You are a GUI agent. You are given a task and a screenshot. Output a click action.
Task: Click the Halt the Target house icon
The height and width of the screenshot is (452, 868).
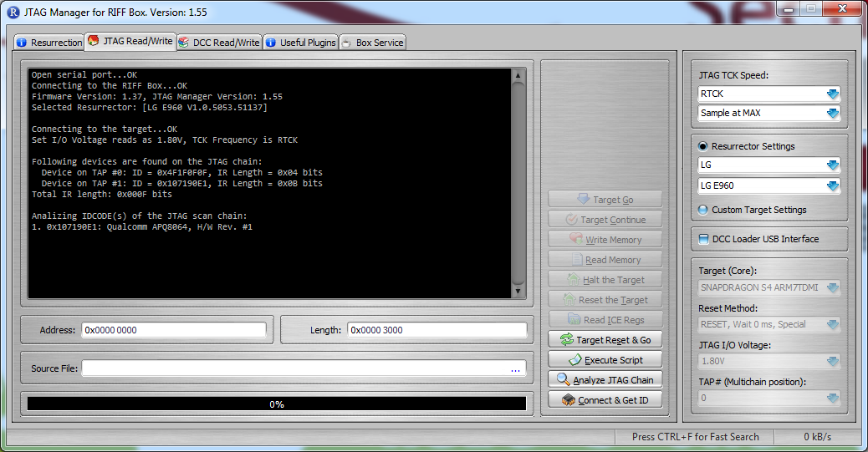574,279
